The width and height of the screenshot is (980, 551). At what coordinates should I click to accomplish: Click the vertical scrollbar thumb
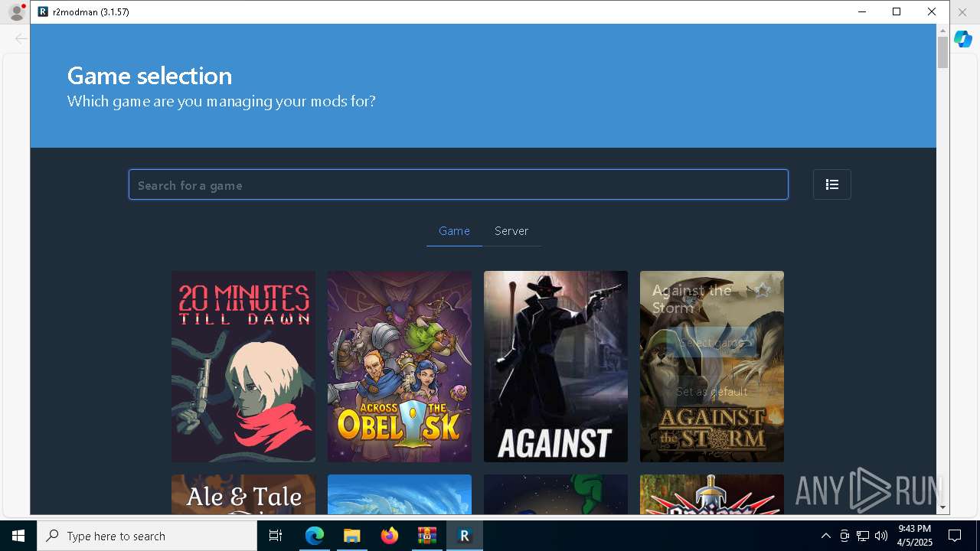(942, 52)
